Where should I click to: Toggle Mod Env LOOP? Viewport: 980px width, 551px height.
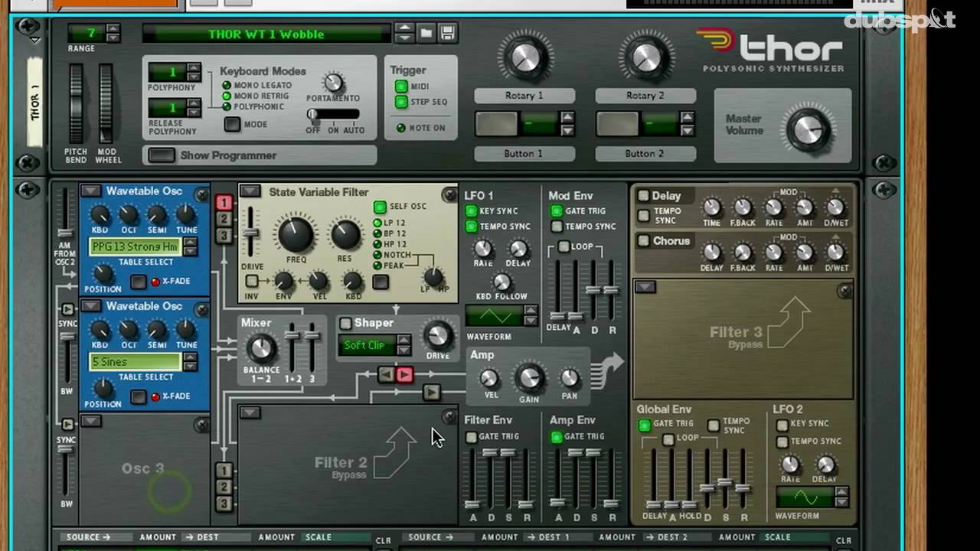click(563, 246)
